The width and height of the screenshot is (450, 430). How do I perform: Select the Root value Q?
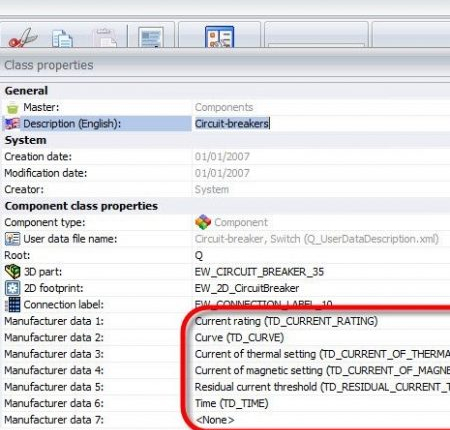click(x=199, y=255)
